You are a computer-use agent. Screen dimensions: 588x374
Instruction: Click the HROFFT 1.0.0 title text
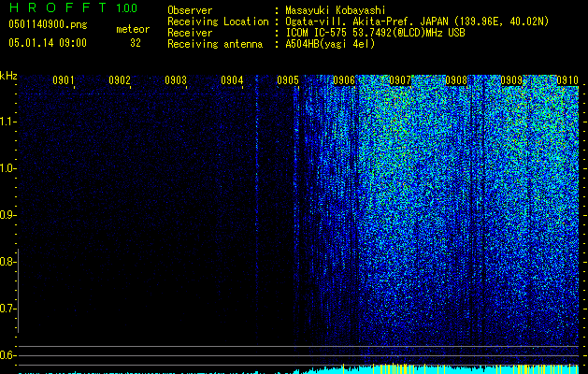point(74,7)
